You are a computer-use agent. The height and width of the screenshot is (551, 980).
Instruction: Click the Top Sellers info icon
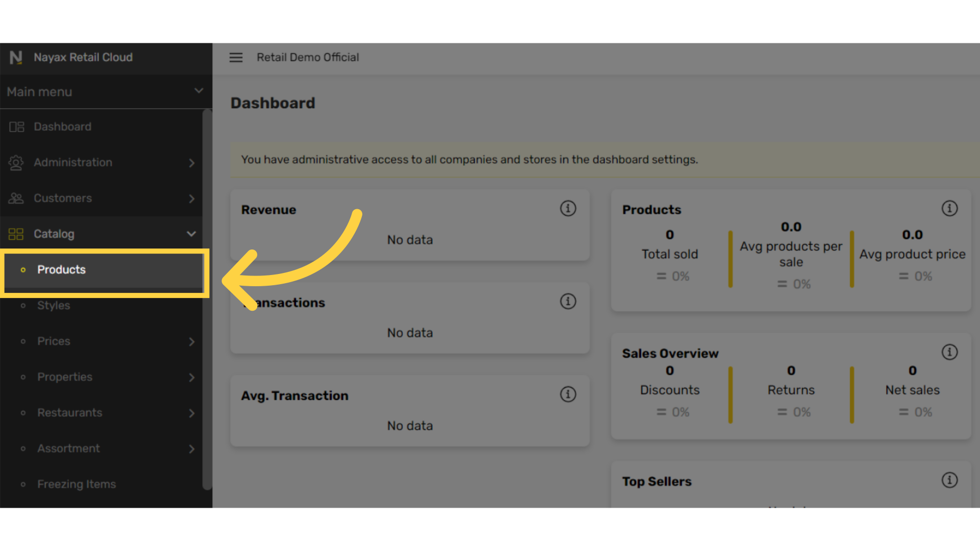[949, 480]
